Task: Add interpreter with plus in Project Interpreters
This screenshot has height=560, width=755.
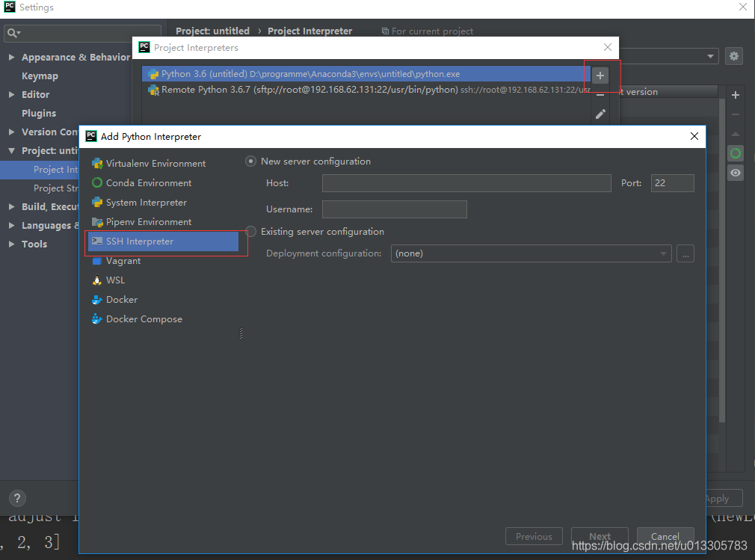Action: click(600, 76)
